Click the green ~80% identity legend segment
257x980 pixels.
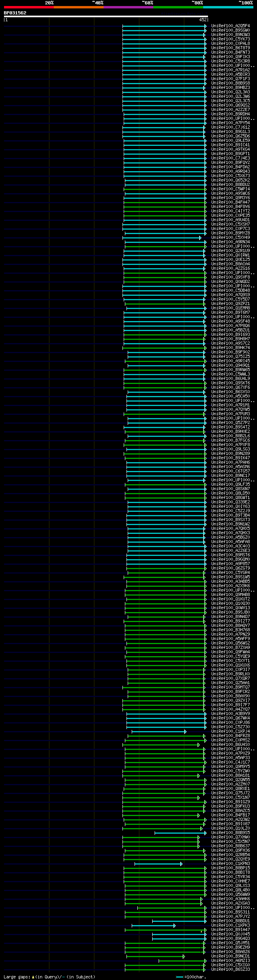(x=178, y=7)
